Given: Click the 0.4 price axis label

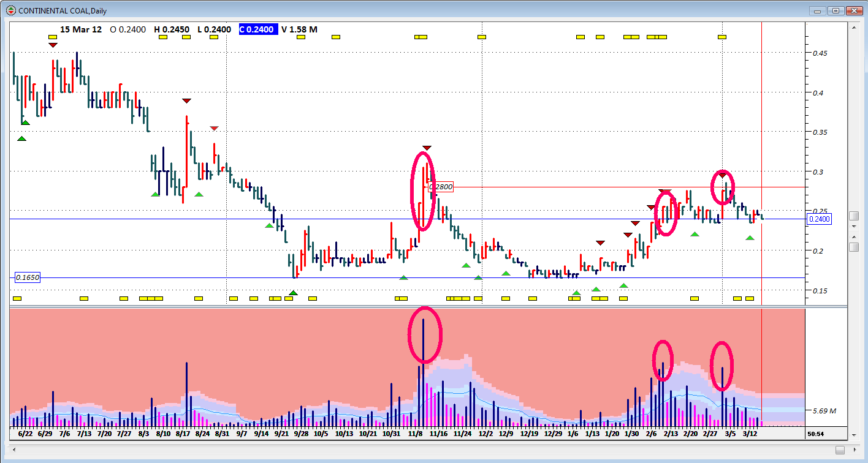Looking at the screenshot, I should coord(818,92).
